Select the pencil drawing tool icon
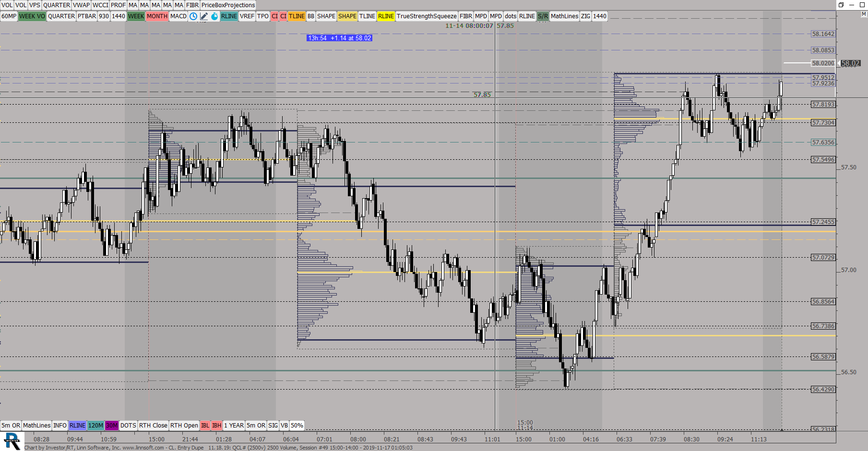 pyautogui.click(x=204, y=16)
